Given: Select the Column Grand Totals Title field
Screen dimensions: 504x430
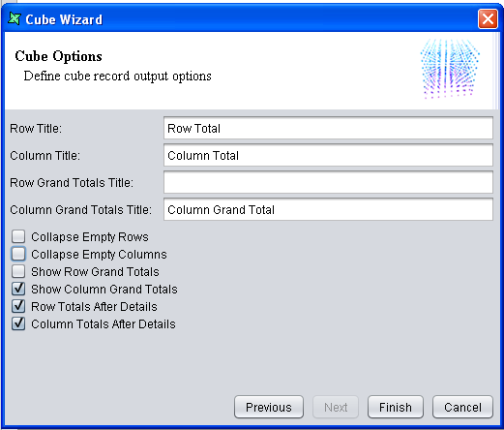Looking at the screenshot, I should point(328,209).
